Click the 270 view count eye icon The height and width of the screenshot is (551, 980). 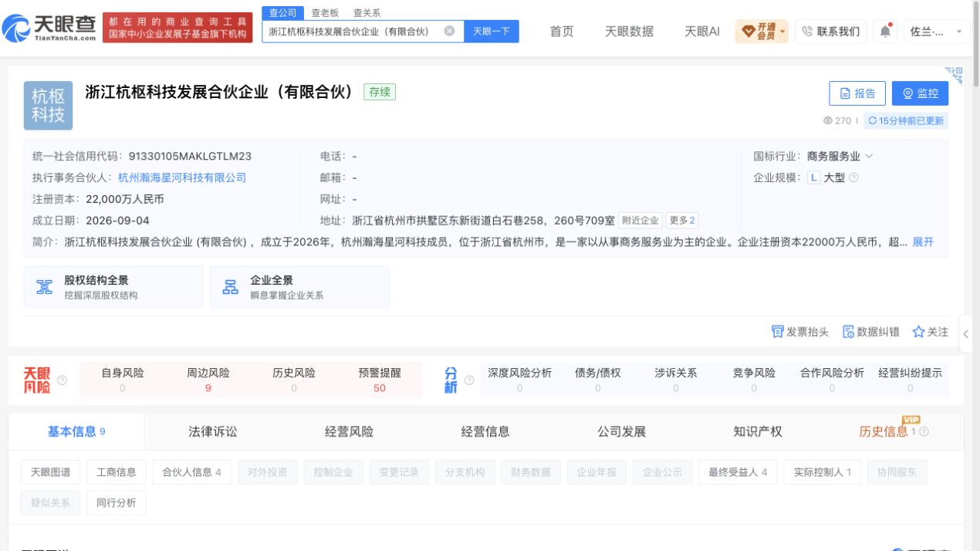[x=828, y=120]
